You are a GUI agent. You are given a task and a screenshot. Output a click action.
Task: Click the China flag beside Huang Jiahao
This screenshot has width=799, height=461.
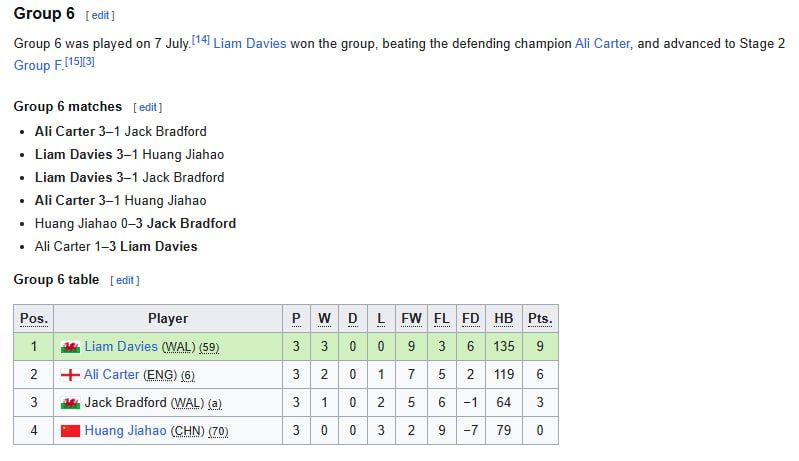tap(70, 431)
